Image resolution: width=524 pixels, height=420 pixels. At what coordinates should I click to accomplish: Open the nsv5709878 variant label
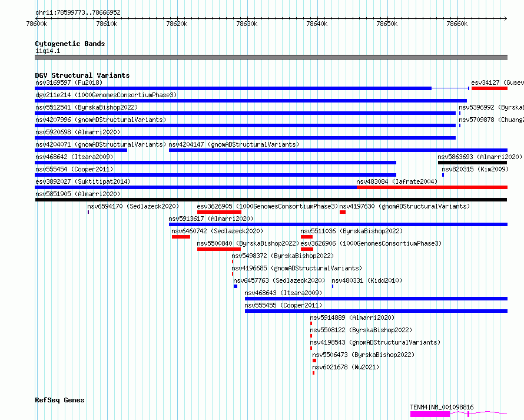491,120
